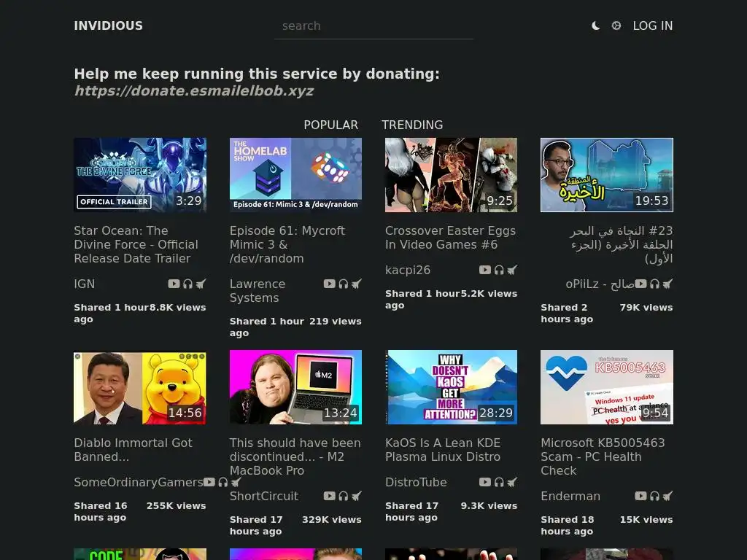
Task: Watch IGN video on YouTube icon
Action: click(174, 284)
